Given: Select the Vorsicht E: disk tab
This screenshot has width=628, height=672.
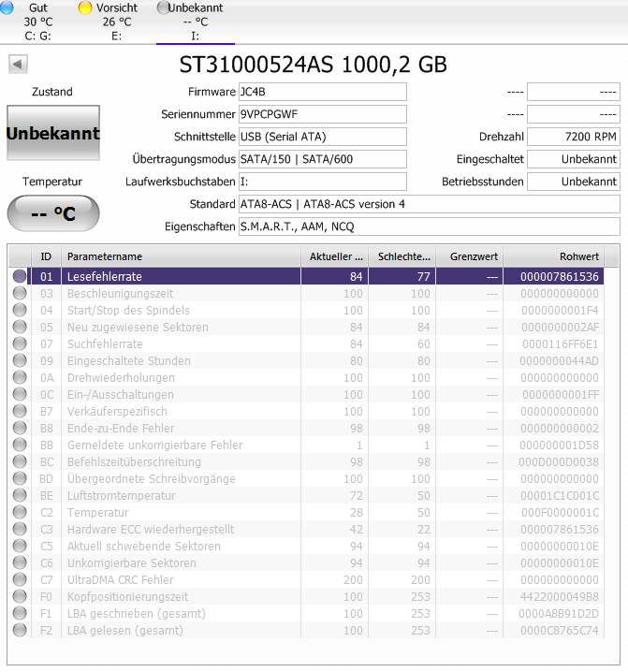Looking at the screenshot, I should tap(116, 22).
